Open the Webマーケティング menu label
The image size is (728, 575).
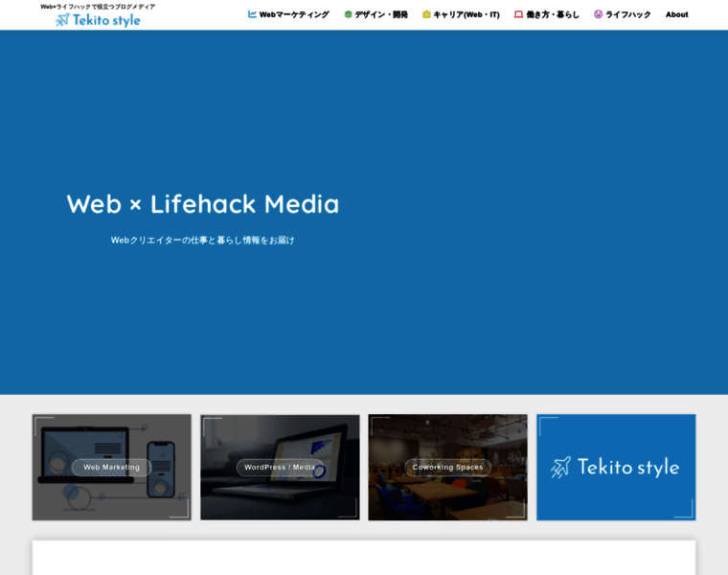click(x=294, y=14)
